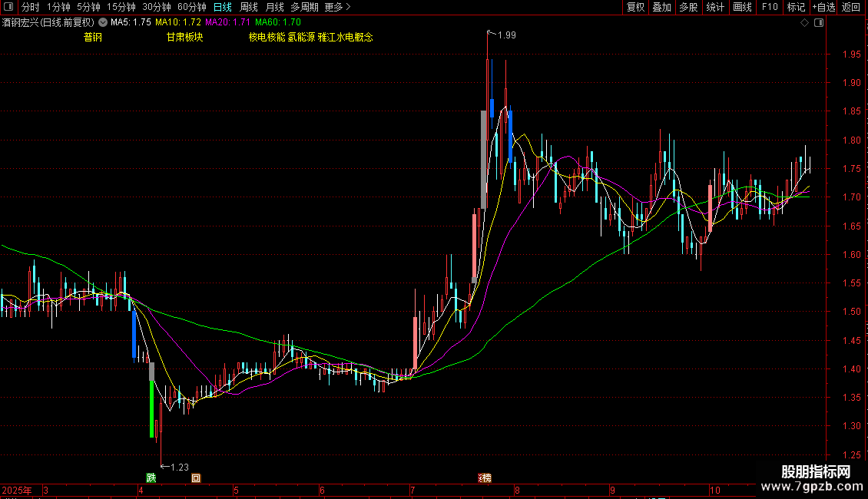
Task: Click month 7 on the time axis
Action: (x=412, y=491)
